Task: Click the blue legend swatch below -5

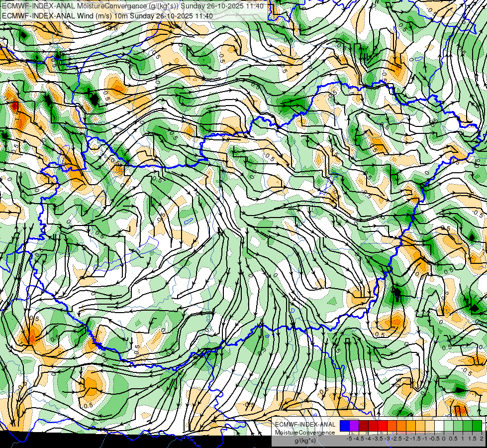Action: tap(345, 426)
